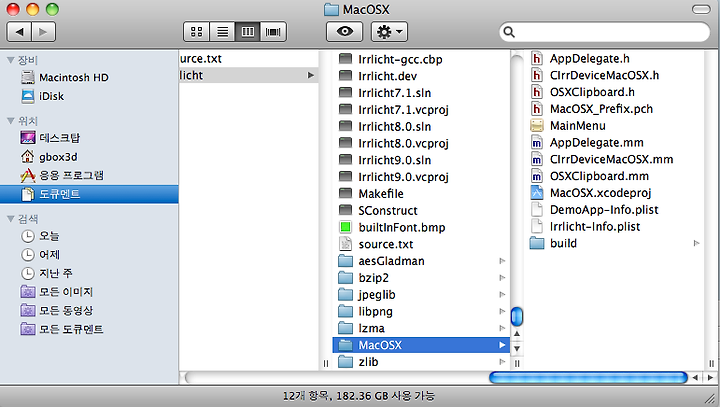
Task: Collapse the 위치 sidebar section
Action: [x=11, y=121]
